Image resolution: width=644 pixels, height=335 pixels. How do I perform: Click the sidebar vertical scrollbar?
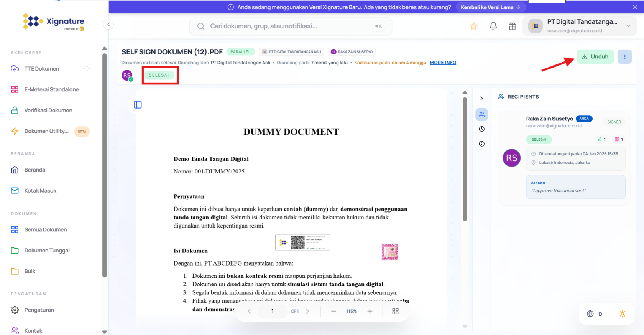tap(105, 165)
